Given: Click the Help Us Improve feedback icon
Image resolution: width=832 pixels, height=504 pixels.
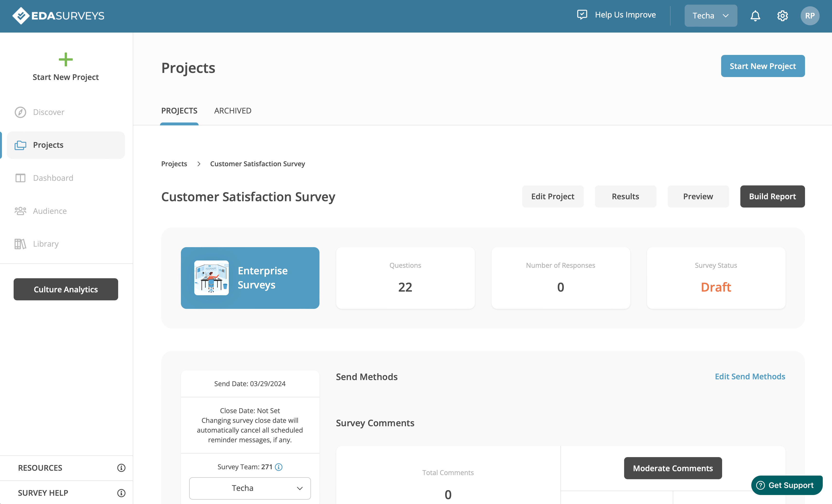Looking at the screenshot, I should [x=582, y=15].
